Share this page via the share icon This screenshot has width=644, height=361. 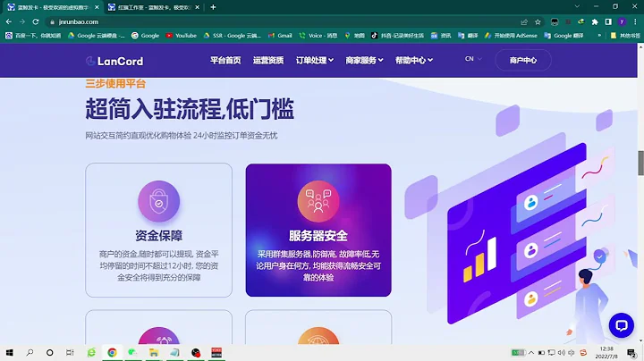[524, 21]
